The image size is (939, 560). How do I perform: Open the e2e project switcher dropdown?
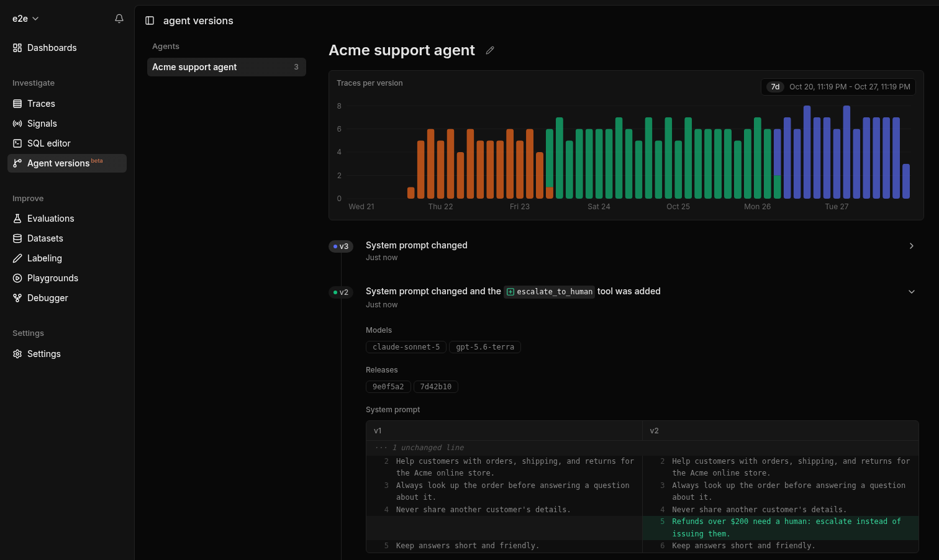(x=25, y=19)
